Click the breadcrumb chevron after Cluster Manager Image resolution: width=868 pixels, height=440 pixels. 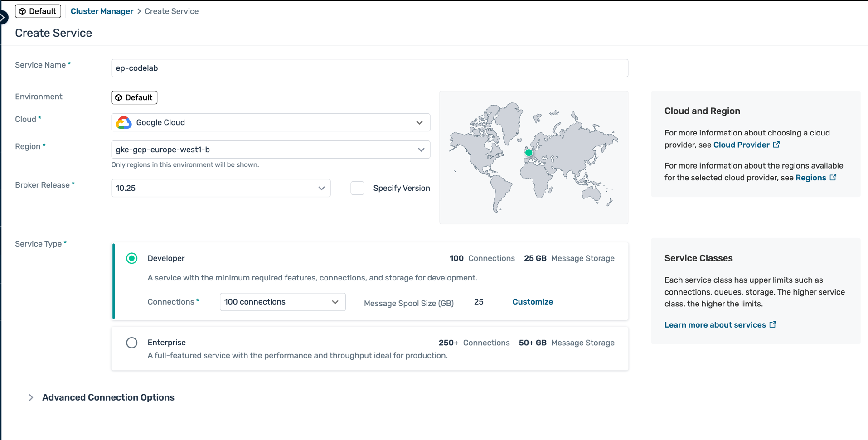coord(139,11)
